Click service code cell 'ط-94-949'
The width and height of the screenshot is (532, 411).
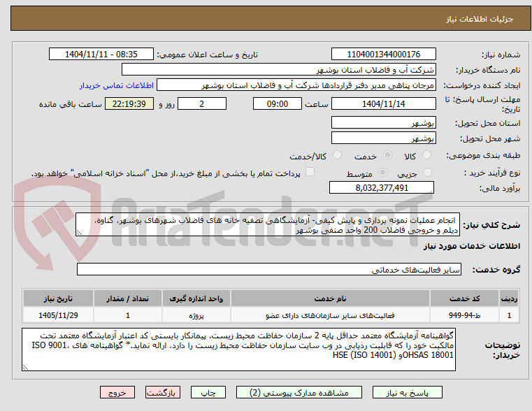(464, 315)
